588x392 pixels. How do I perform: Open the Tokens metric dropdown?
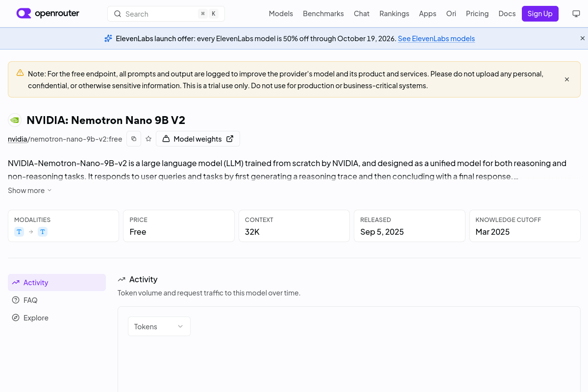click(x=159, y=326)
